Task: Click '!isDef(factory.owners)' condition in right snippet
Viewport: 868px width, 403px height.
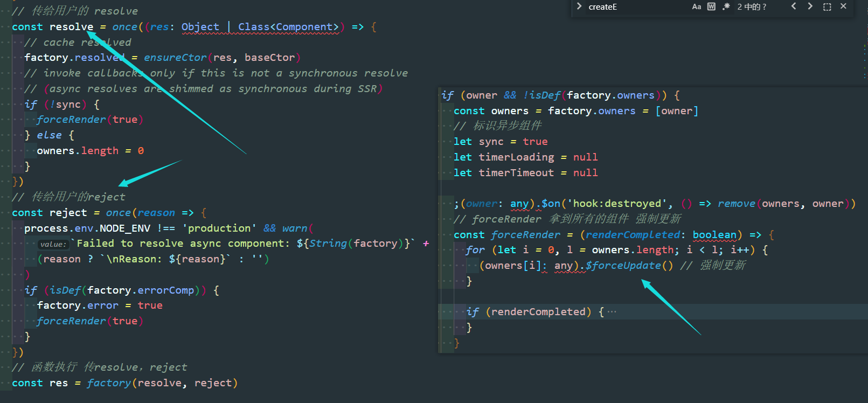Action: [592, 95]
